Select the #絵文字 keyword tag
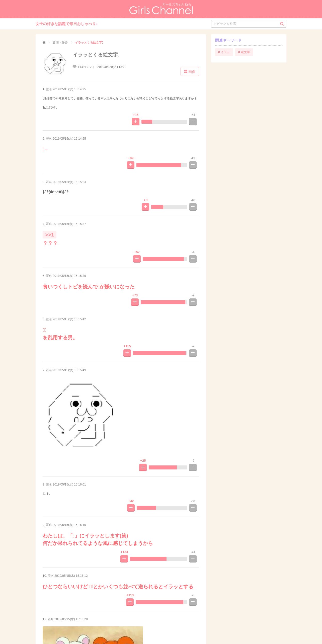This screenshot has width=322, height=644. 244,52
